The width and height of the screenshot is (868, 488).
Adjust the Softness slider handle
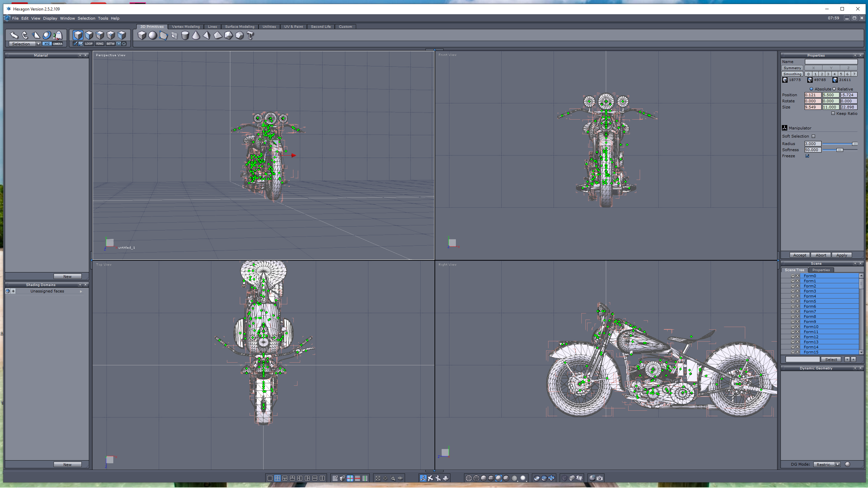(x=840, y=150)
